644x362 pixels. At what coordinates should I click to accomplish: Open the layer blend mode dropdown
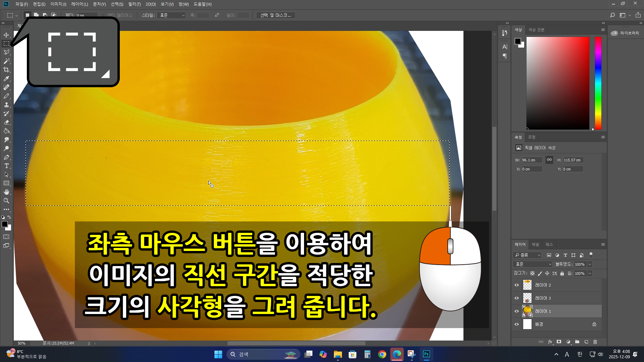coord(533,264)
